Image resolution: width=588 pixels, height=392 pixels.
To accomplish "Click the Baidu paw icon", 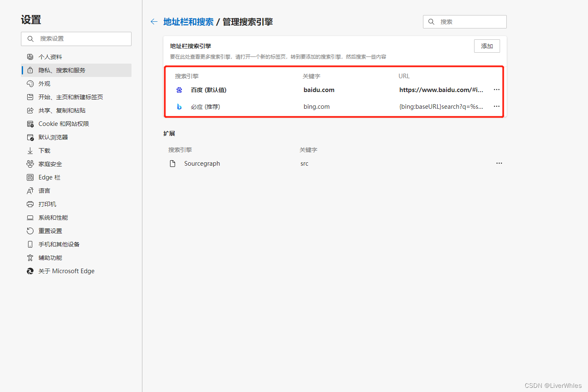I will (179, 90).
